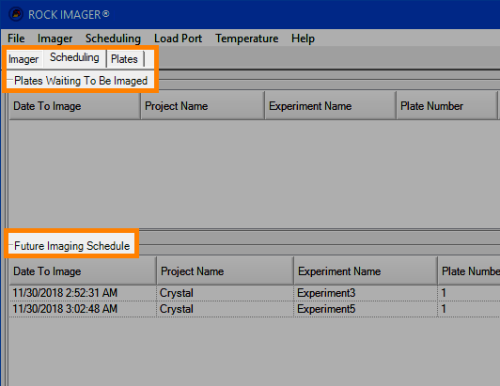This screenshot has width=500, height=386.
Task: Sort waiting plates by Project Name column
Action: [x=203, y=106]
